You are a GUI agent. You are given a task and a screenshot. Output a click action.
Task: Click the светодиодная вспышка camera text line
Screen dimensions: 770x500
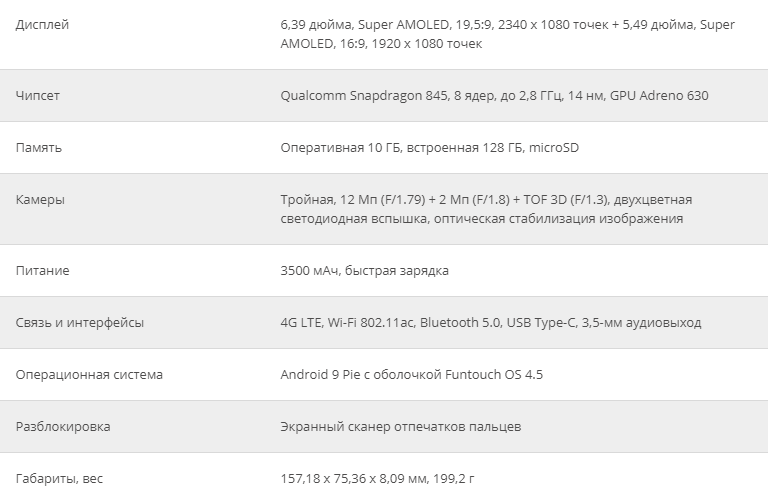point(482,219)
